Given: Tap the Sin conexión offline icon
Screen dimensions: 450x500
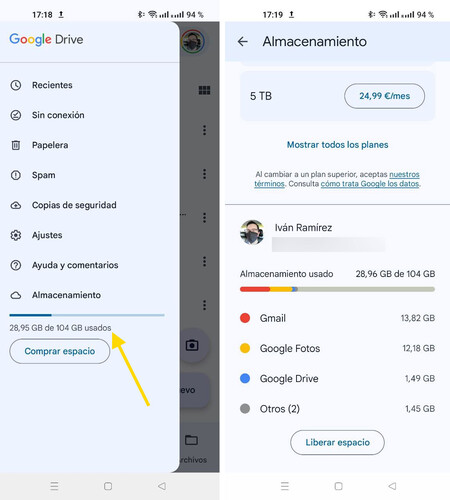Looking at the screenshot, I should tap(16, 115).
